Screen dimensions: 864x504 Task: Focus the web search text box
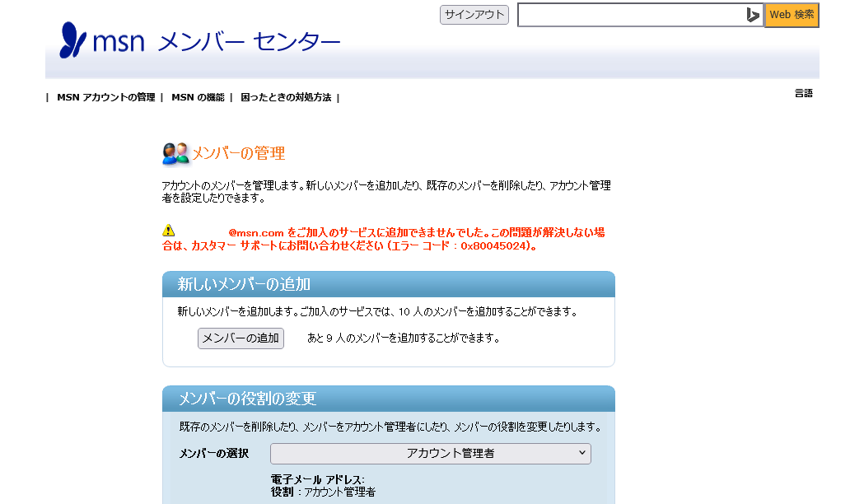(630, 15)
